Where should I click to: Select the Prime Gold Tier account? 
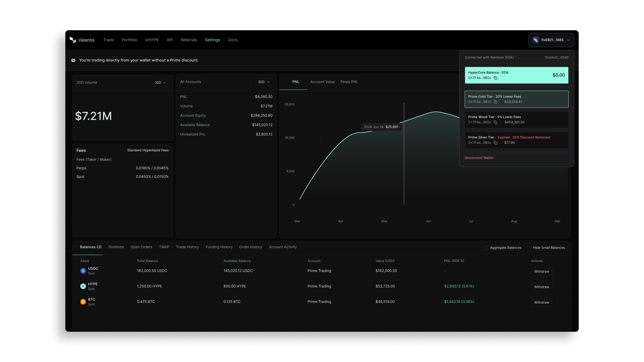click(516, 99)
